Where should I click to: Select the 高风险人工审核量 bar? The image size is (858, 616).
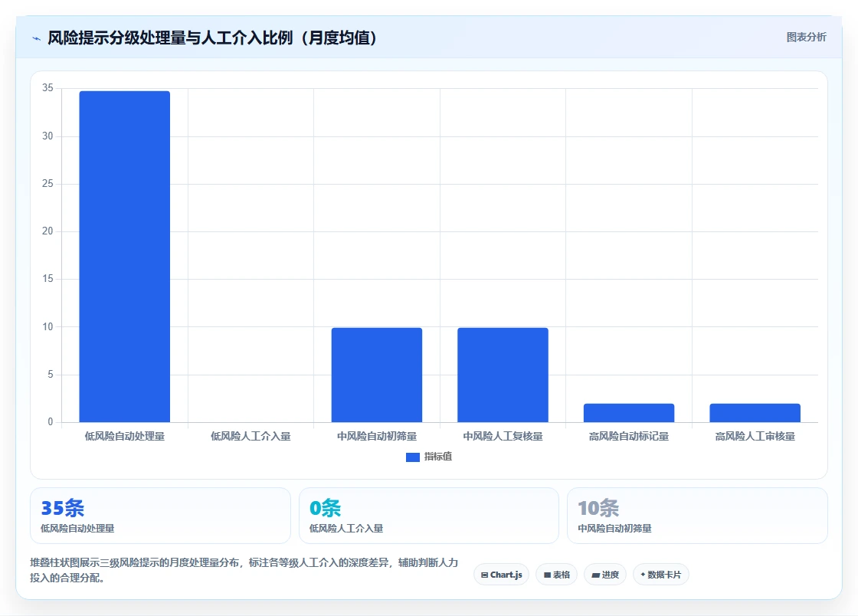pyautogui.click(x=755, y=413)
